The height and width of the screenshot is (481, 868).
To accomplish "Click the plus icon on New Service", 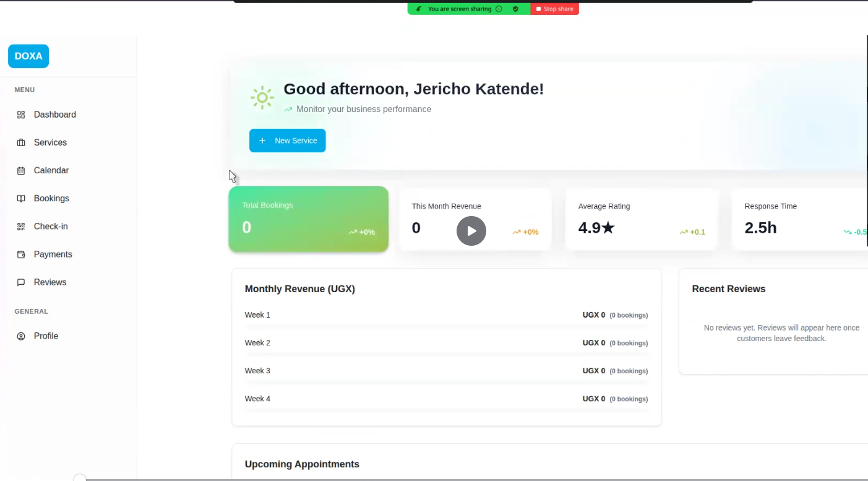I will [x=262, y=141].
